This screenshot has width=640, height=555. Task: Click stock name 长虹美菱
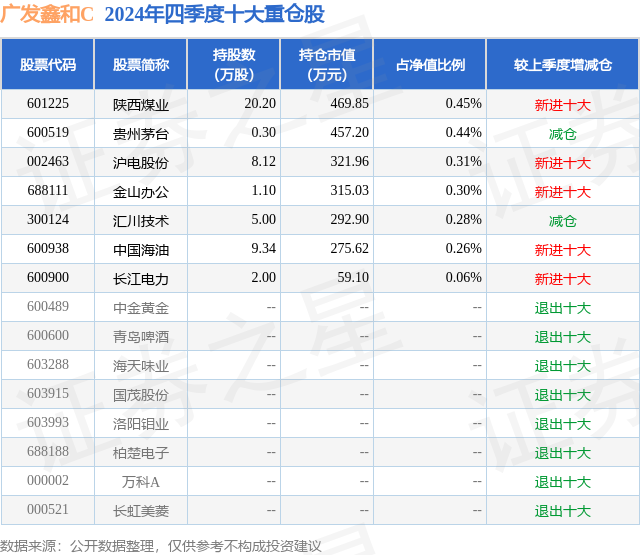pos(141,511)
